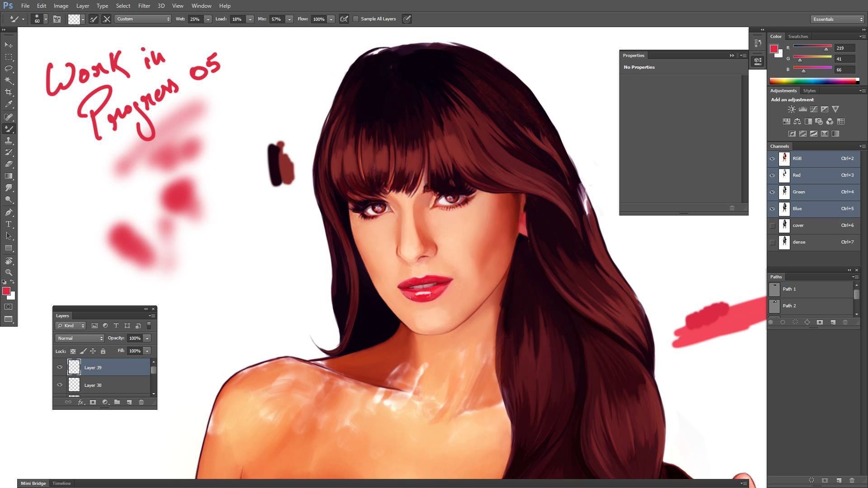The height and width of the screenshot is (488, 868).
Task: Select Path 1 in Paths panel
Action: (810, 289)
